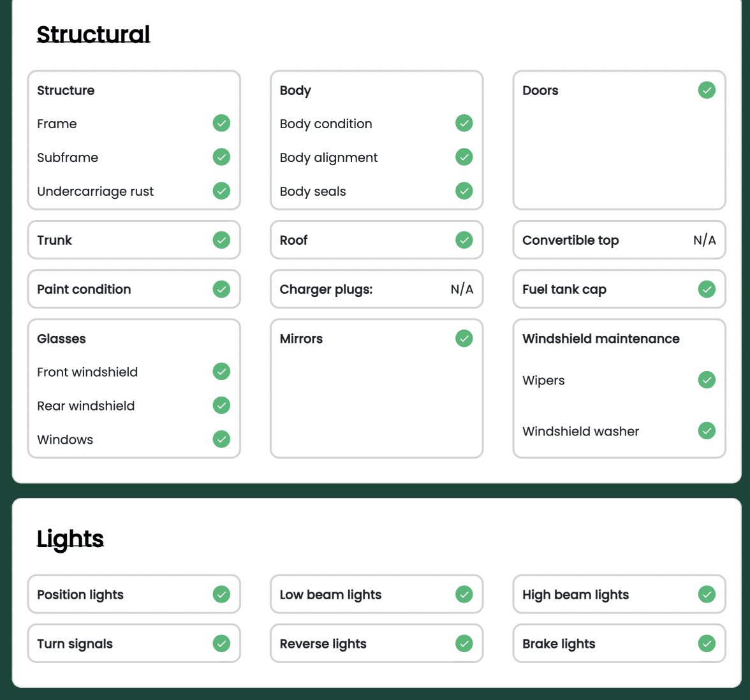Click the Undercarriage rust check icon
This screenshot has width=750, height=700.
click(221, 191)
